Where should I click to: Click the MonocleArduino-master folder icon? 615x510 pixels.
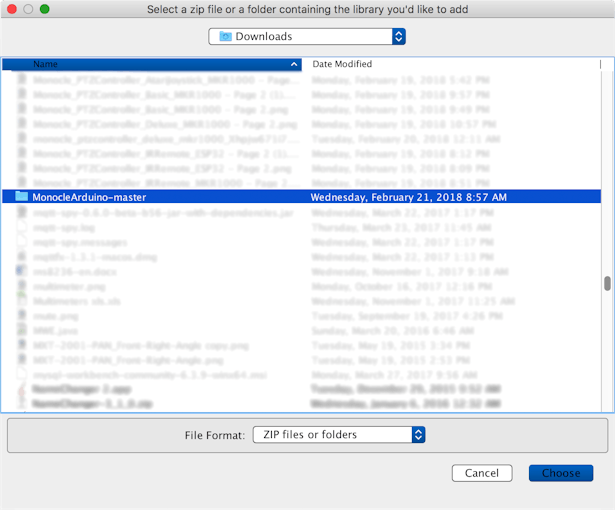[x=22, y=196]
